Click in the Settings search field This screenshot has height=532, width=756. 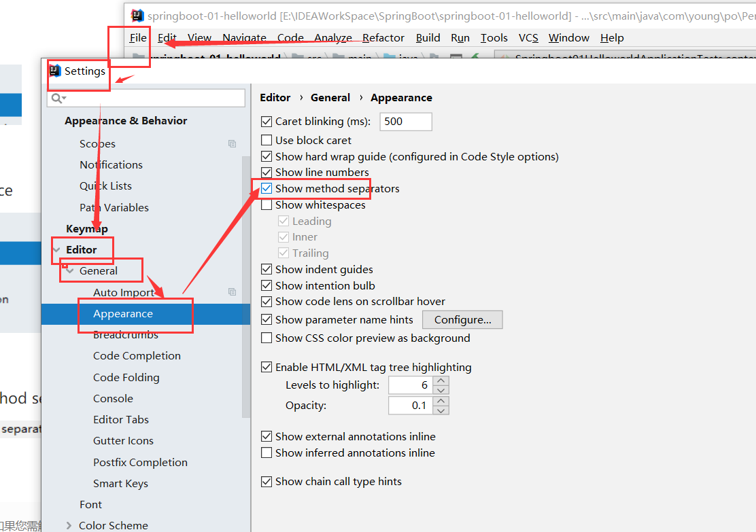(146, 99)
